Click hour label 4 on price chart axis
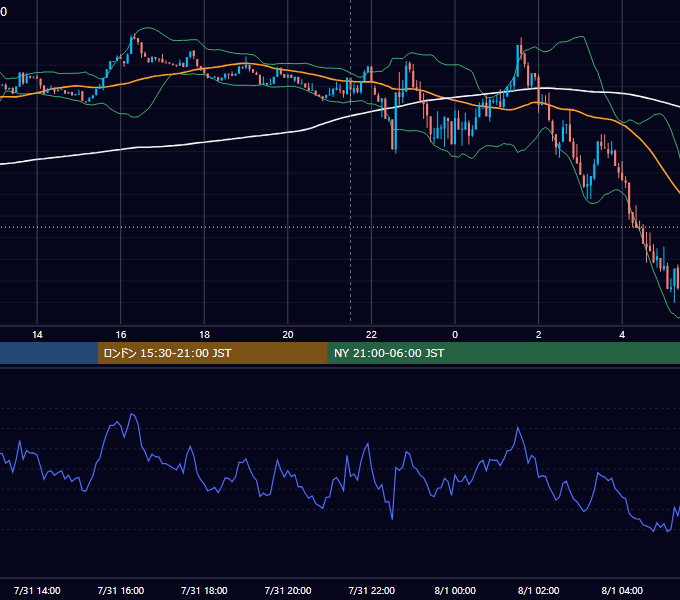Image resolution: width=680 pixels, height=600 pixels. coord(622,335)
